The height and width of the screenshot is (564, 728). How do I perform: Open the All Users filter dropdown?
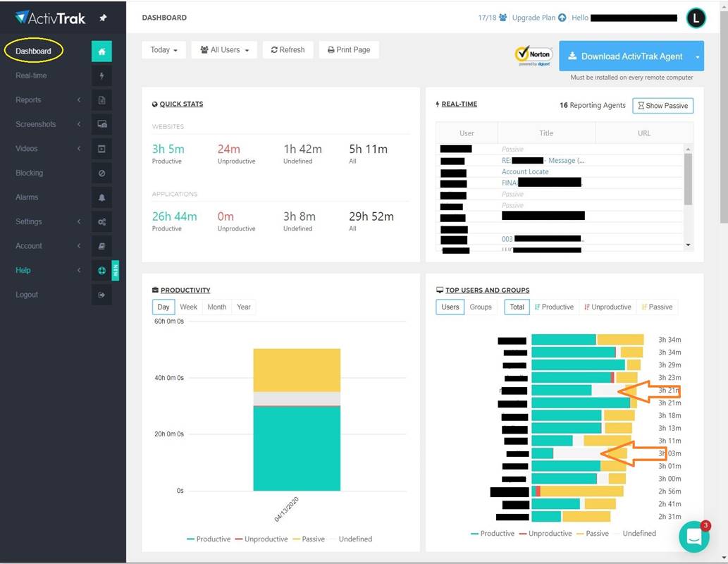225,50
